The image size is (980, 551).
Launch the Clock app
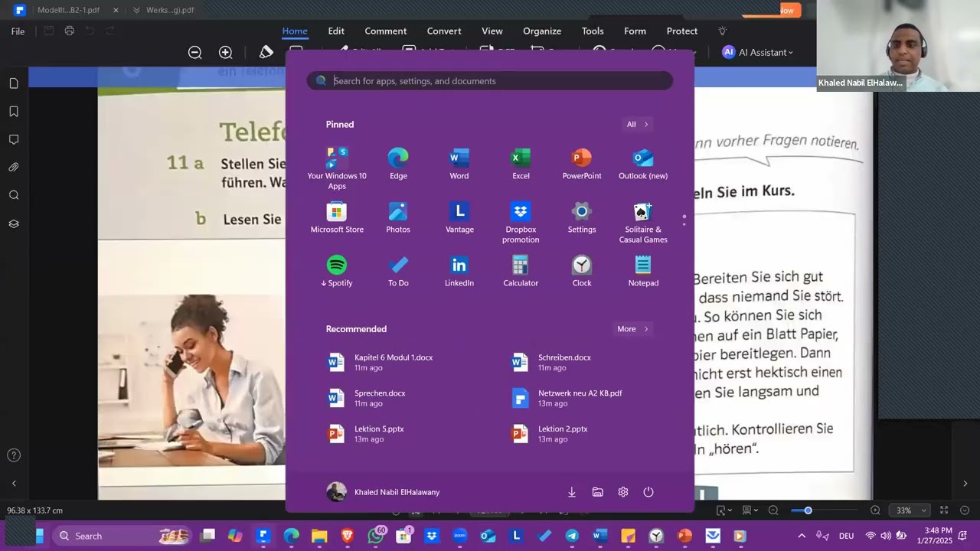pos(582,271)
